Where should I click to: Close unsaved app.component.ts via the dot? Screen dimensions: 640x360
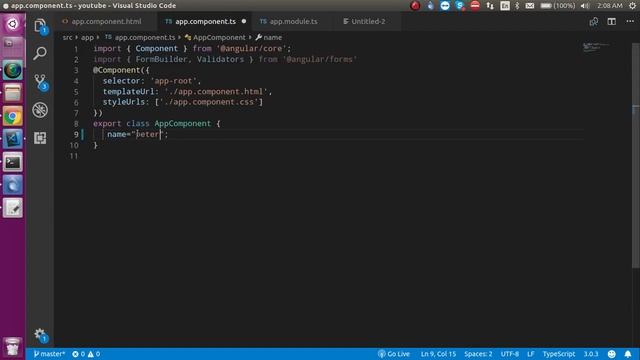[x=244, y=21]
